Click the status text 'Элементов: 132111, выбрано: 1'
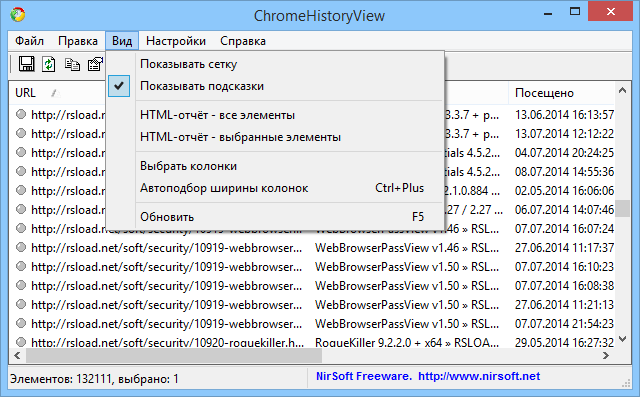 pos(94,379)
